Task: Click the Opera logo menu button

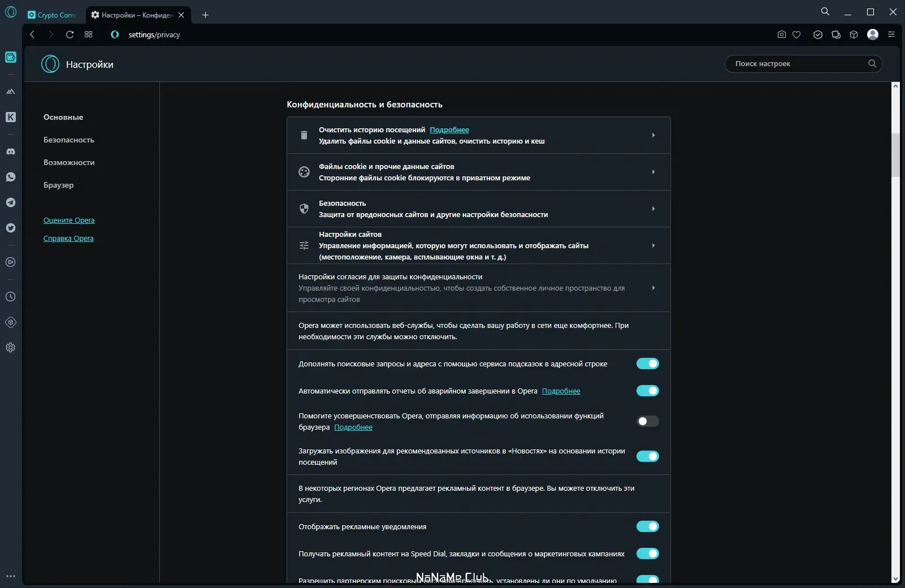Action: coord(11,12)
